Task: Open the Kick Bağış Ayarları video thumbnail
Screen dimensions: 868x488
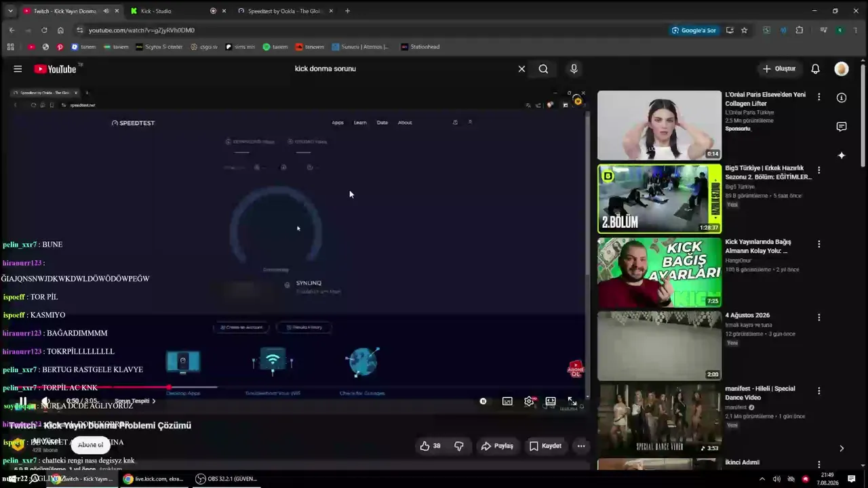Action: coord(659,272)
